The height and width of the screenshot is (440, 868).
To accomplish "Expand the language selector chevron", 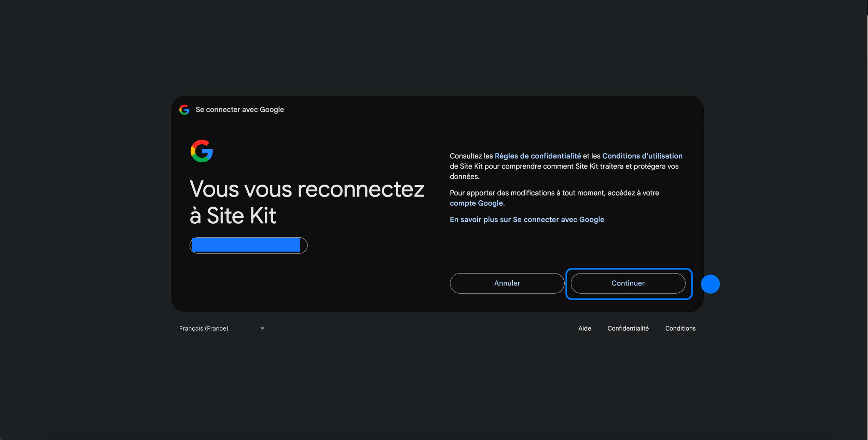I will [262, 328].
